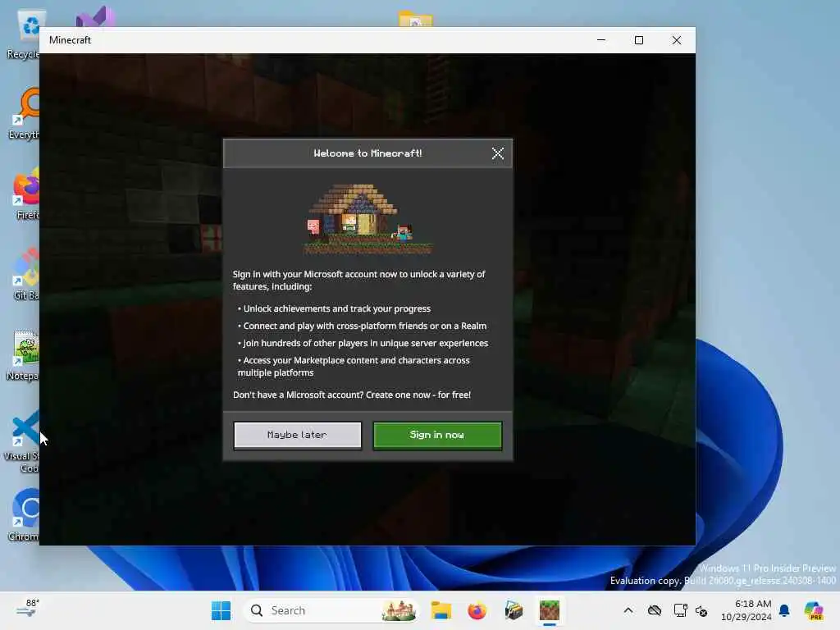This screenshot has height=630, width=840.
Task: Select the Visual Studio desktop icon
Action: [x=95, y=18]
